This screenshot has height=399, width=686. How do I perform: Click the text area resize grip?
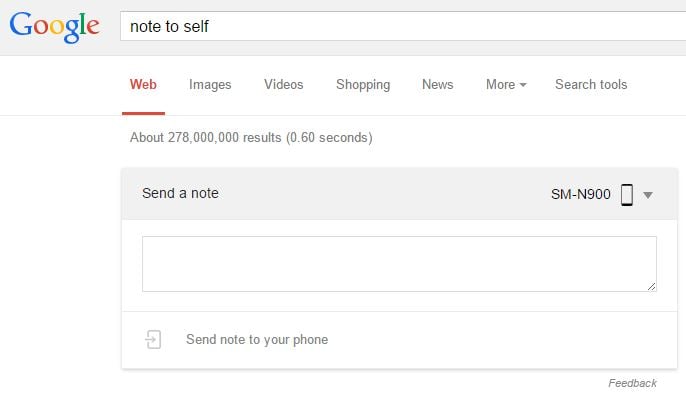(x=651, y=287)
